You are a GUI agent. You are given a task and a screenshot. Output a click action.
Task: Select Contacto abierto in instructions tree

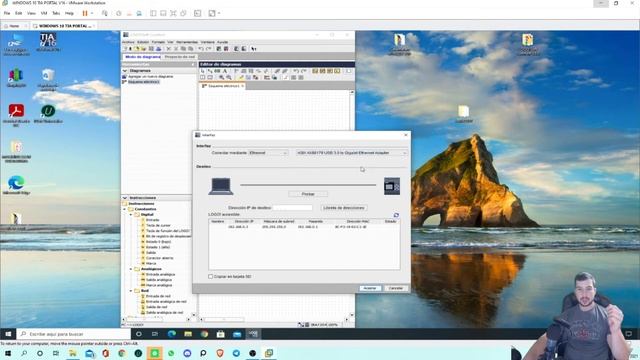tap(160, 258)
